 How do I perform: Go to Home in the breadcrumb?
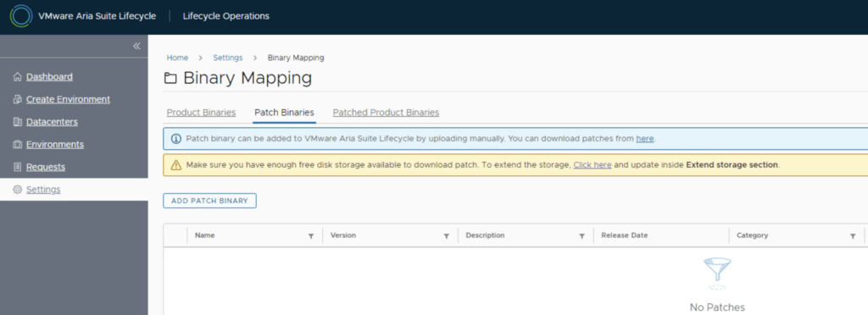click(x=177, y=58)
